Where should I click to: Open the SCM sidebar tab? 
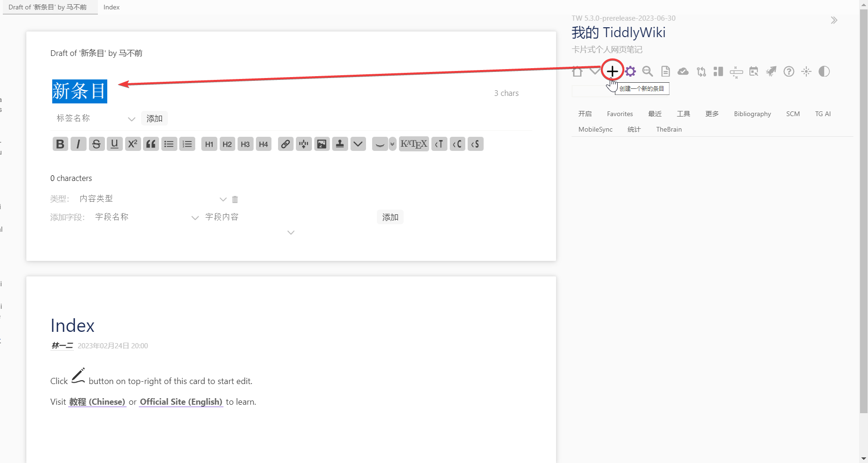[793, 114]
